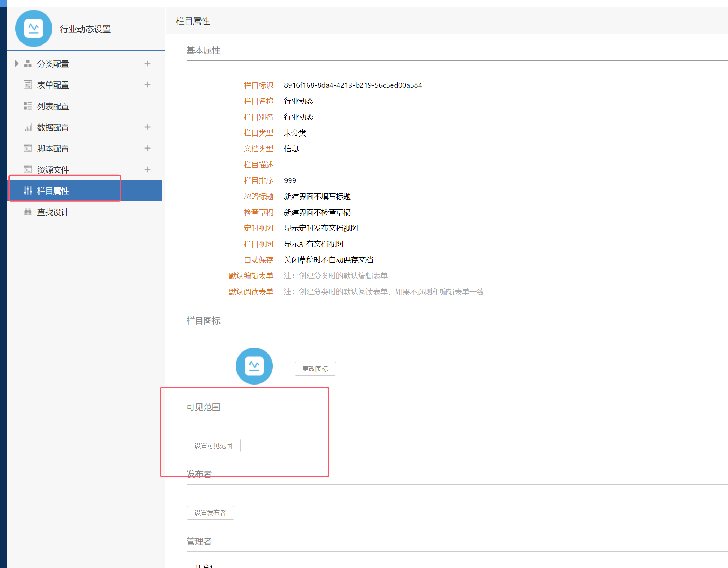
Task: Select the 查找设计 menu entry
Action: coord(53,212)
